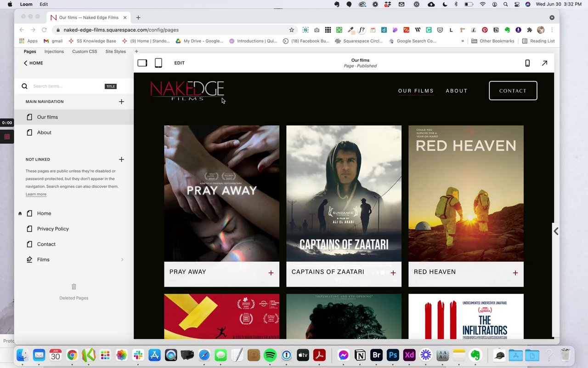
Task: Open the Other Bookmarks folder
Action: click(493, 41)
